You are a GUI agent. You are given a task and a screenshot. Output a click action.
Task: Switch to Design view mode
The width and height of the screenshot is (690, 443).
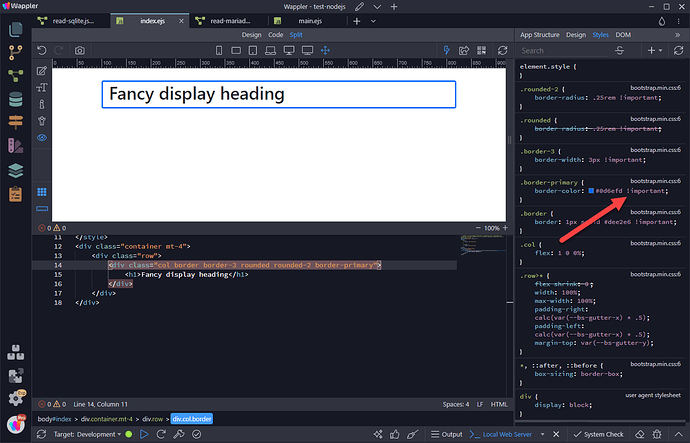pos(251,35)
